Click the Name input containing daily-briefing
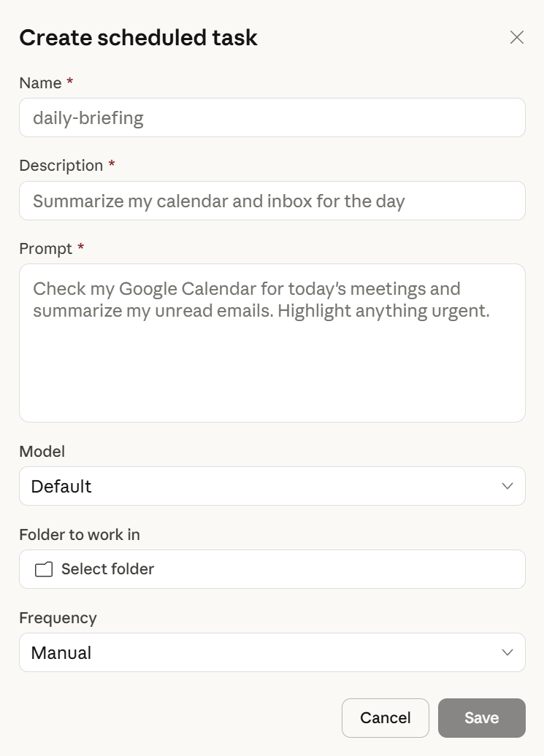 [272, 117]
